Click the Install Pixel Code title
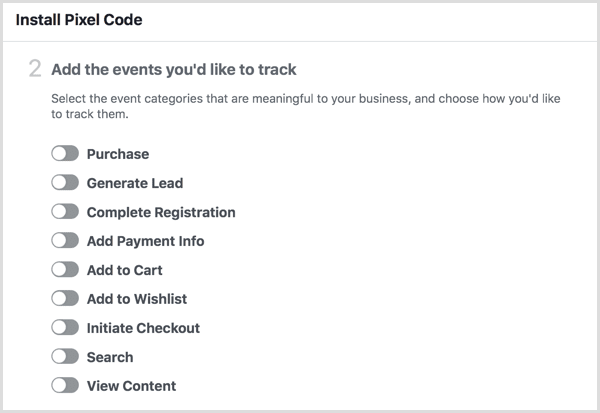 78,19
